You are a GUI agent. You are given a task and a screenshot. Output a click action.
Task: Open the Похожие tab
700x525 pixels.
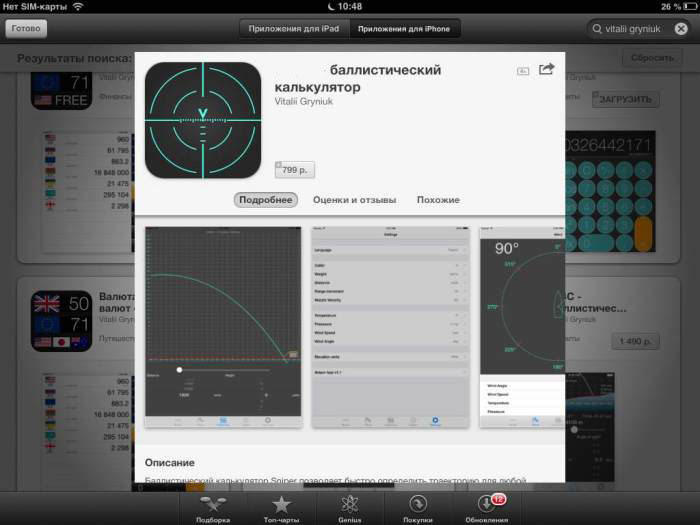point(438,200)
